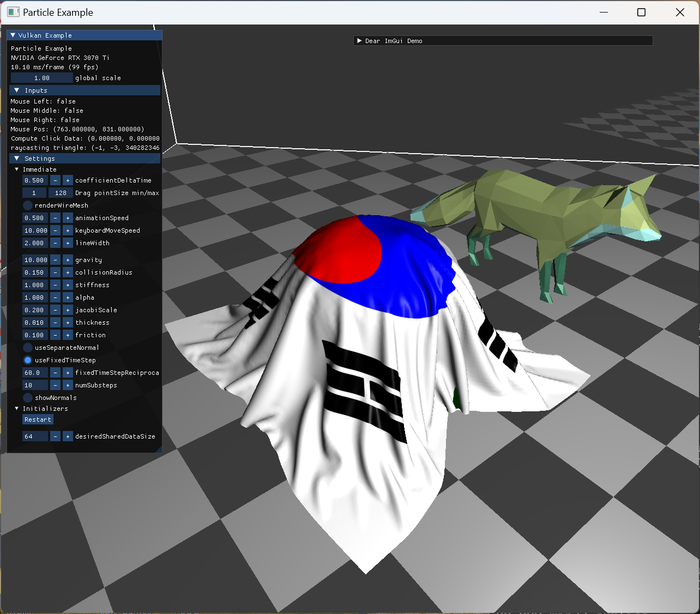Click the resize grip of Vulkan panel
Image resolution: width=700 pixels, height=614 pixels.
click(159, 449)
